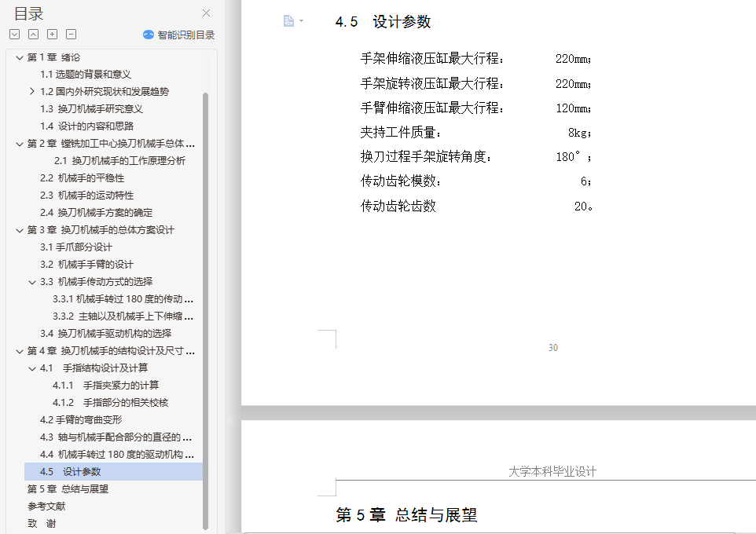Open the document page options icon
Image resolution: width=756 pixels, height=534 pixels.
(288, 20)
